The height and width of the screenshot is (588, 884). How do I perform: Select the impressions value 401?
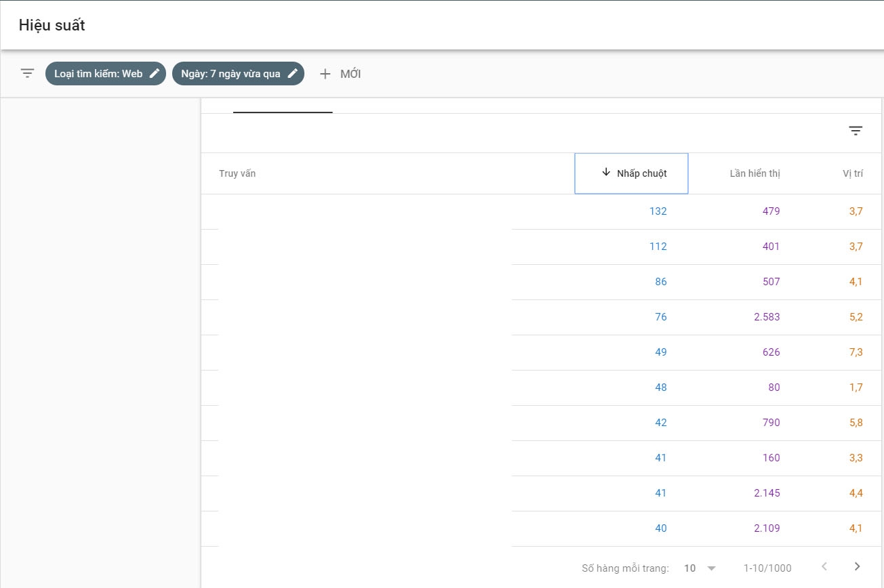(771, 247)
